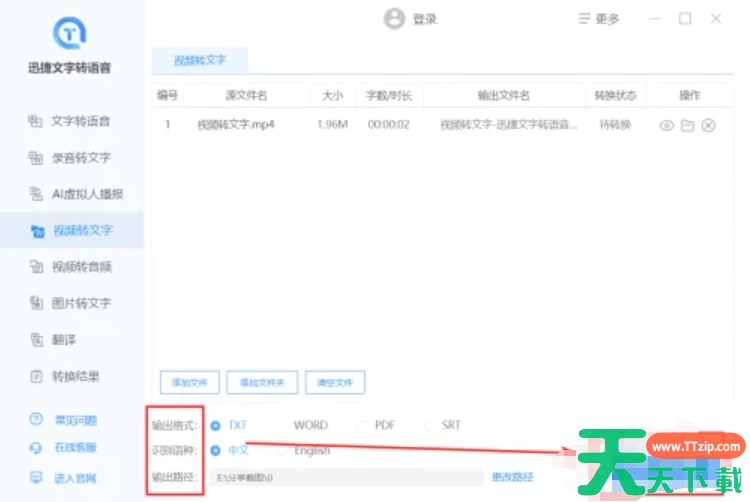Click the 1.96M size cell
The image size is (750, 502).
tap(332, 125)
